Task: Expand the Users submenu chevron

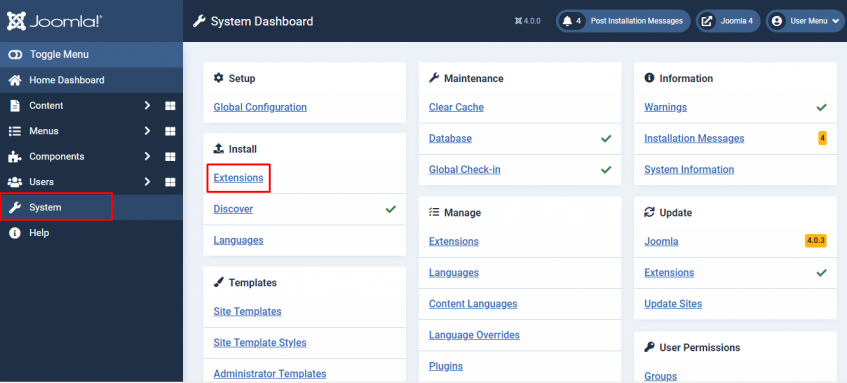Action: (147, 182)
